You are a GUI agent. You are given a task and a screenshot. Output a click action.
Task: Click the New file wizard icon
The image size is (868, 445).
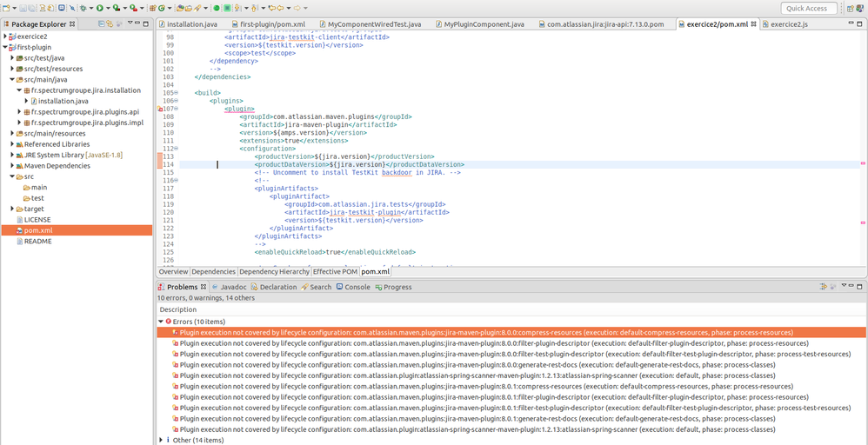pos(6,8)
